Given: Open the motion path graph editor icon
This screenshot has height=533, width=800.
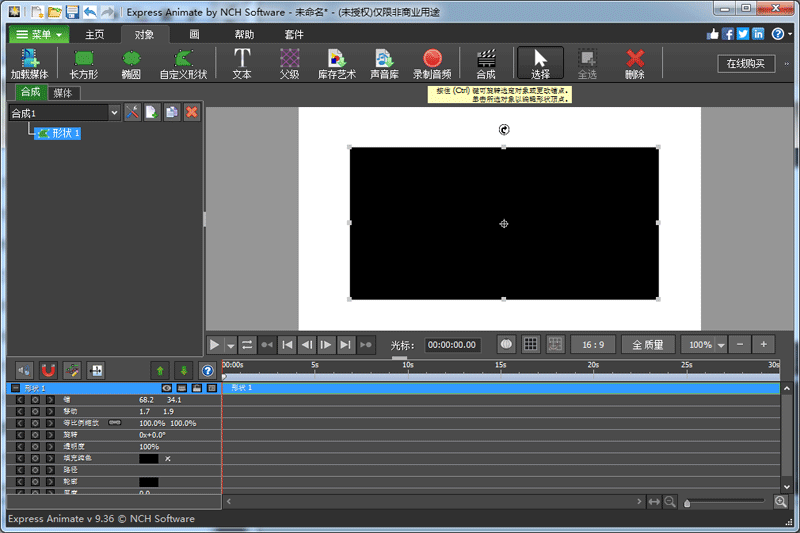Looking at the screenshot, I should pos(72,370).
